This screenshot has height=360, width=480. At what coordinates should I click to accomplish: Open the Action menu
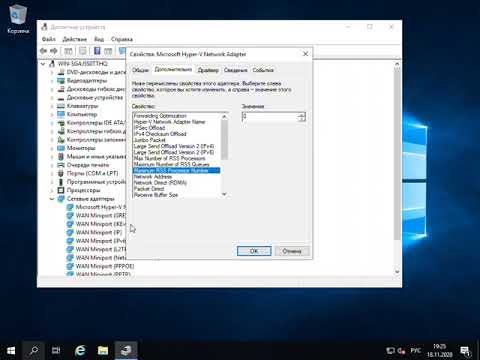75,39
